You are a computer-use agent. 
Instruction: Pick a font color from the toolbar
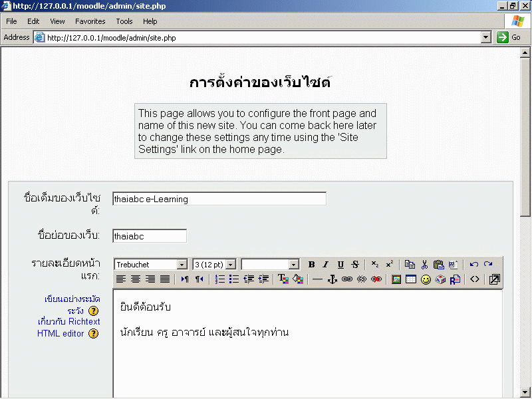pos(282,279)
